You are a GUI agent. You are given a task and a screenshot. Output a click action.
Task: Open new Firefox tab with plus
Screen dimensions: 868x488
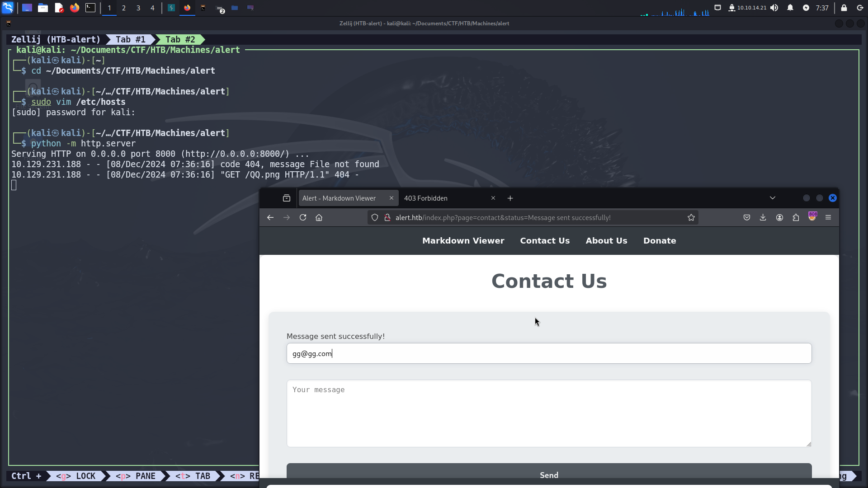[x=510, y=198]
